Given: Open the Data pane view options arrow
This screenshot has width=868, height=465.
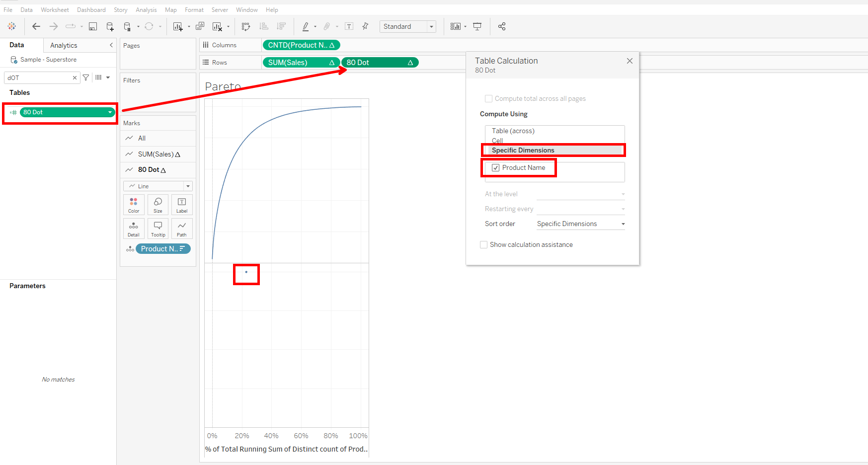Looking at the screenshot, I should (x=108, y=77).
